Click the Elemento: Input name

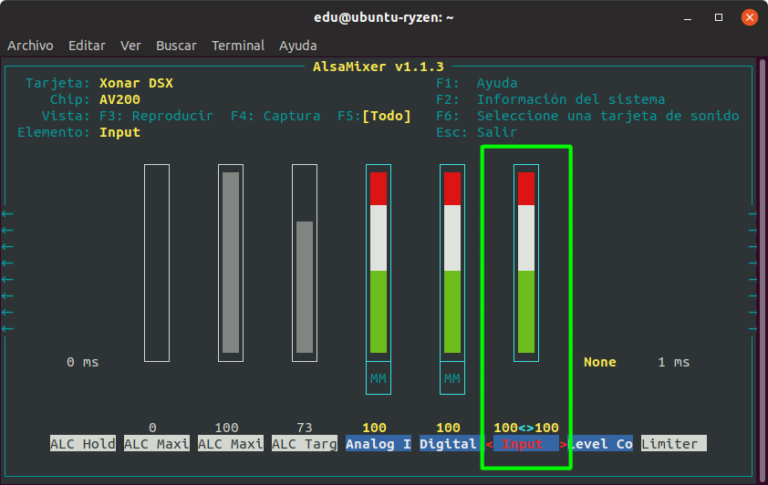point(120,132)
